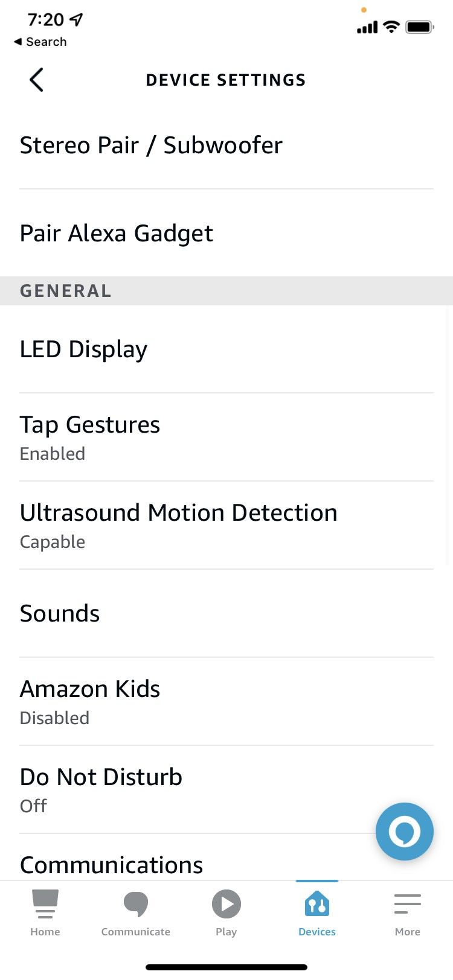Open the Sounds settings
The width and height of the screenshot is (453, 980).
pyautogui.click(x=59, y=613)
